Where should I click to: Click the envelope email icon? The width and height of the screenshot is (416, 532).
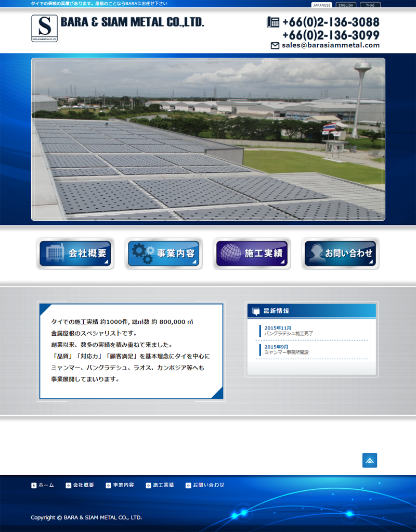pos(275,45)
